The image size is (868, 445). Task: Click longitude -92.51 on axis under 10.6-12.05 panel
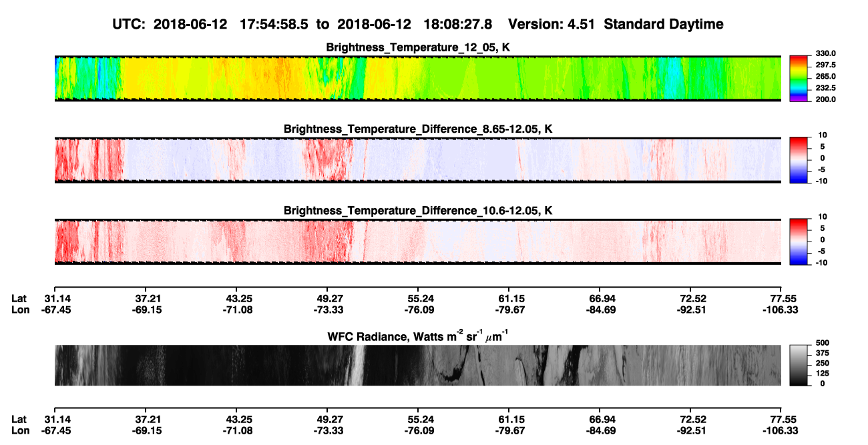[x=690, y=310]
